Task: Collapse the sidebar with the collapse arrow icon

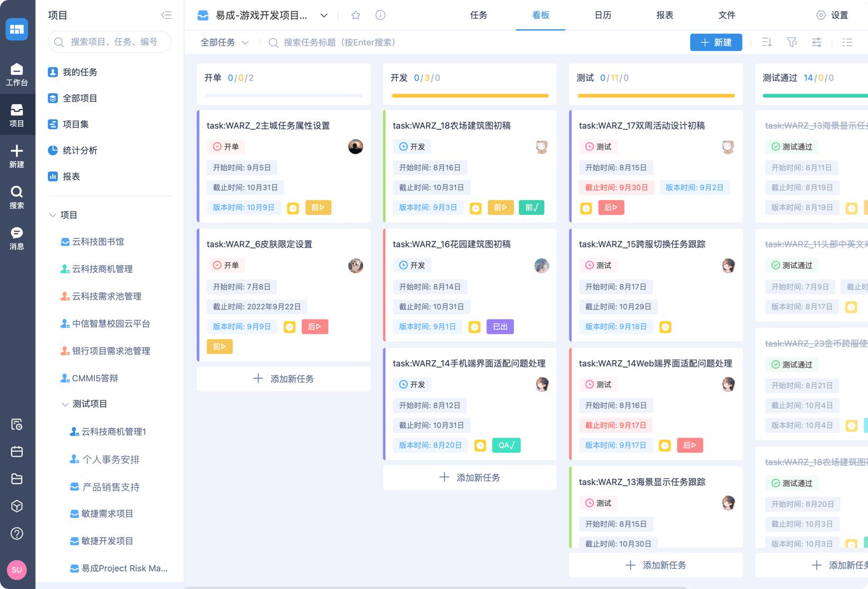Action: [x=166, y=15]
